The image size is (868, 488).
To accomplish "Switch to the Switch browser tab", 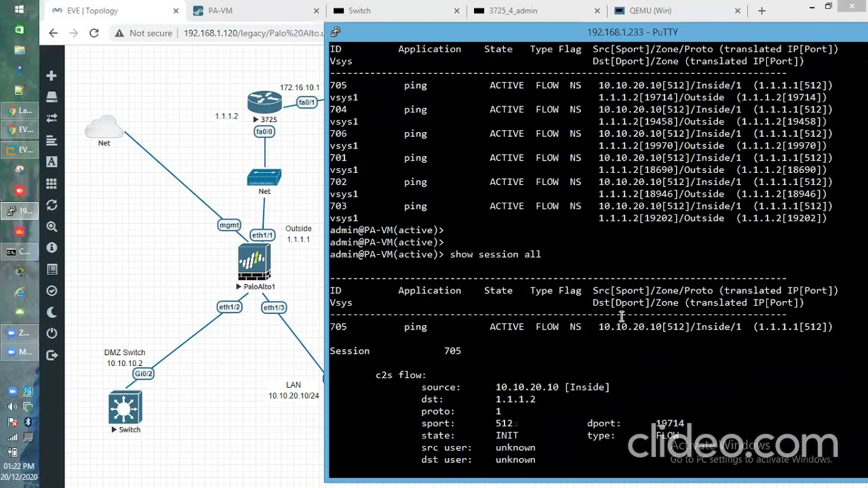I will click(397, 11).
